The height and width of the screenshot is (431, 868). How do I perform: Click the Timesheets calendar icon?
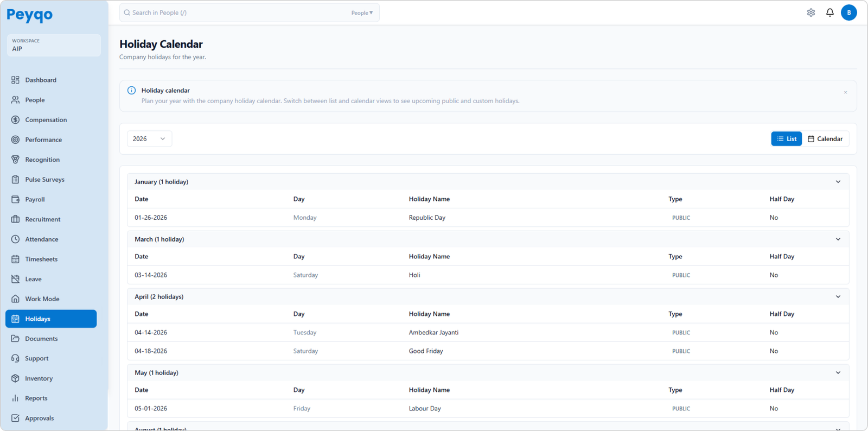pos(15,259)
